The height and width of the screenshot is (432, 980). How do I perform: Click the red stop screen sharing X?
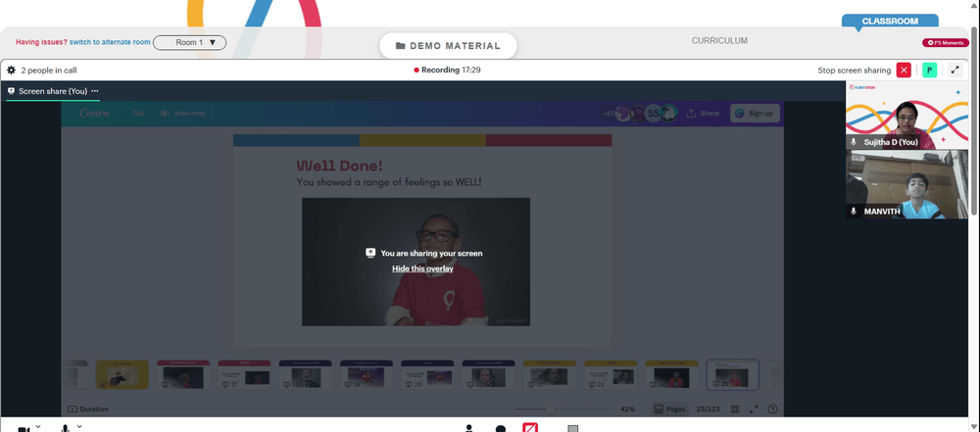pyautogui.click(x=904, y=70)
